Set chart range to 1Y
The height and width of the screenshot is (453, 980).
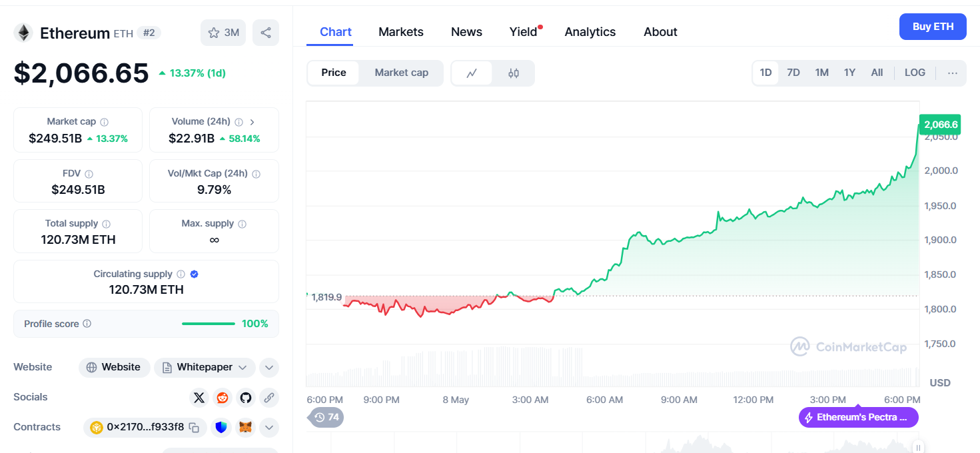click(849, 73)
